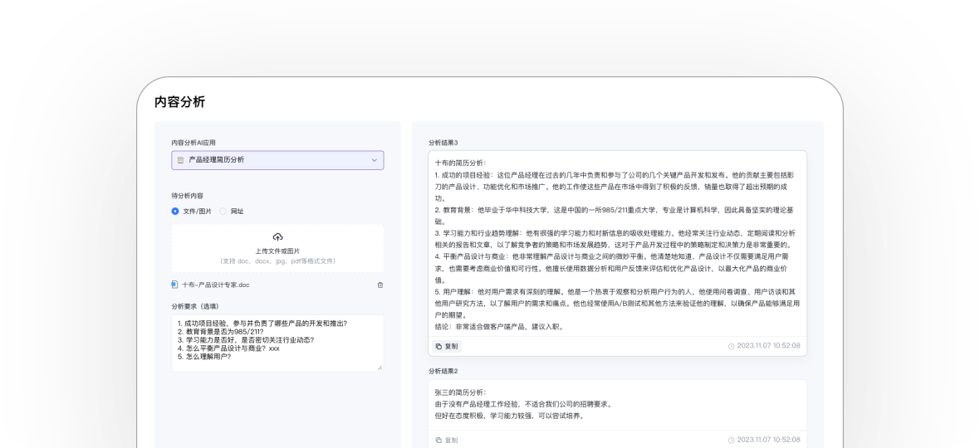Click the resize handle of 分析要求 box
Viewport: 980px width, 448px height.
tap(380, 368)
